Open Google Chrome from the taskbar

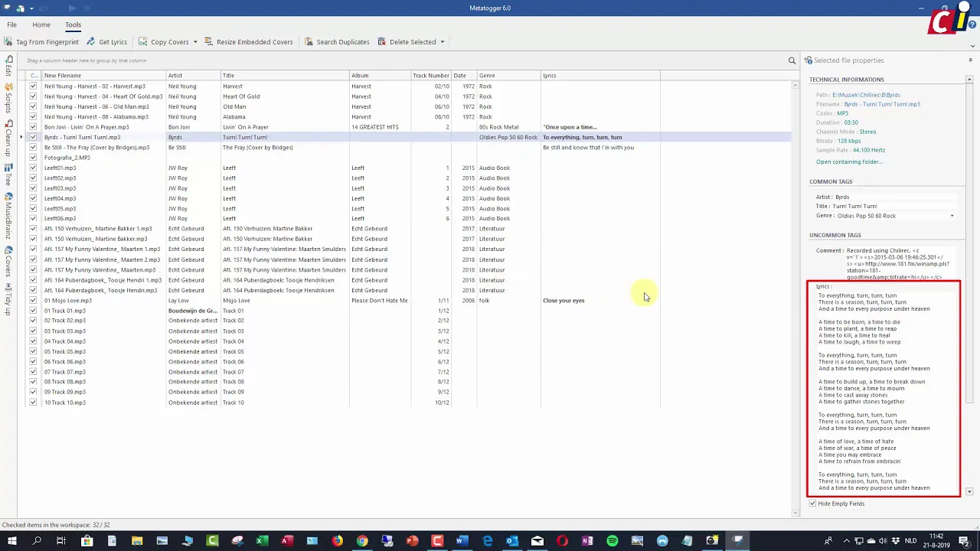click(362, 542)
